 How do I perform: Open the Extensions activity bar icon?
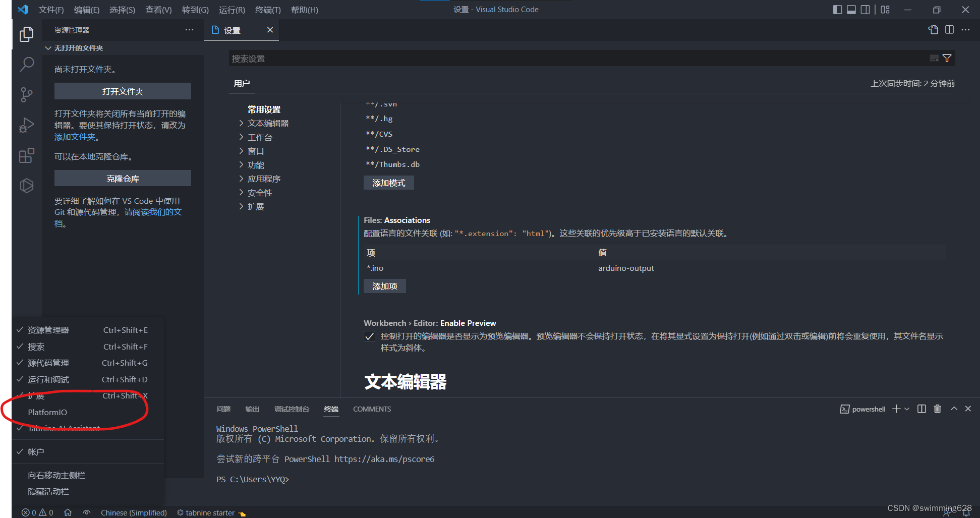[x=27, y=155]
